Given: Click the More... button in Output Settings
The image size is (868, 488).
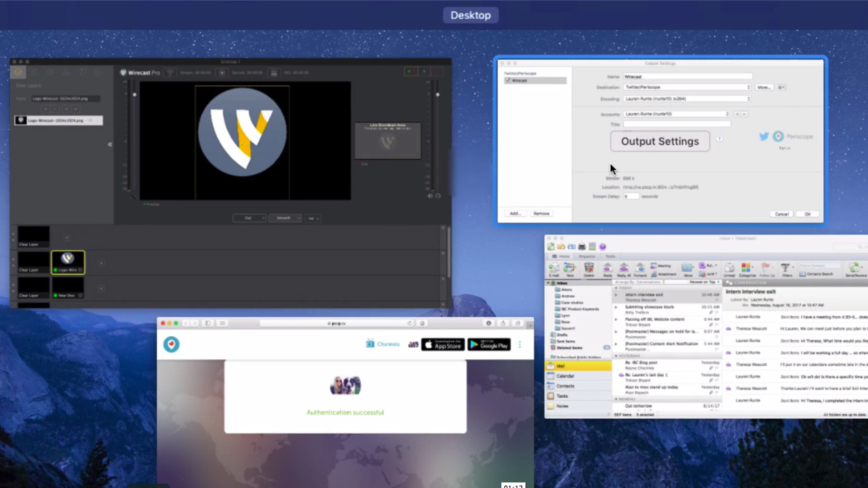Looking at the screenshot, I should pos(764,87).
